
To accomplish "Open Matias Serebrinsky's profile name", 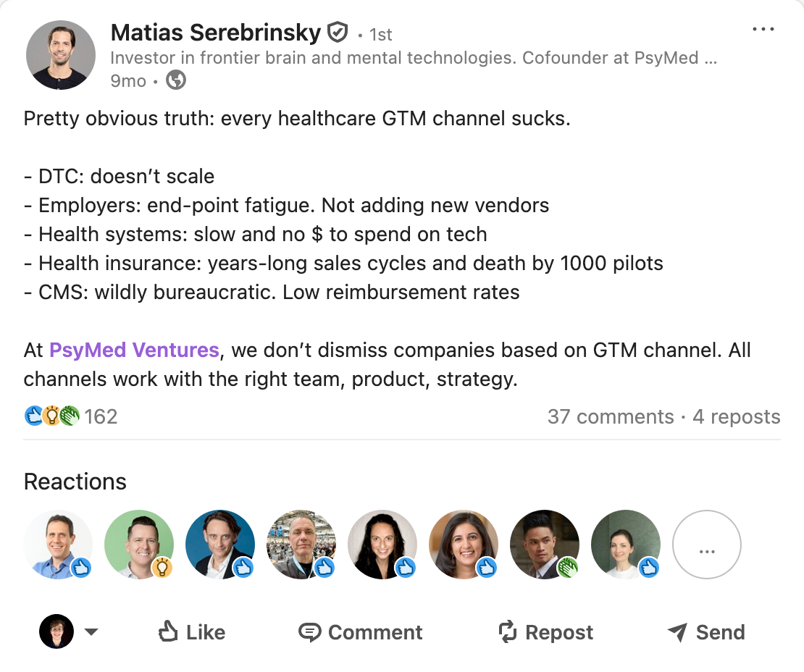I will [215, 33].
